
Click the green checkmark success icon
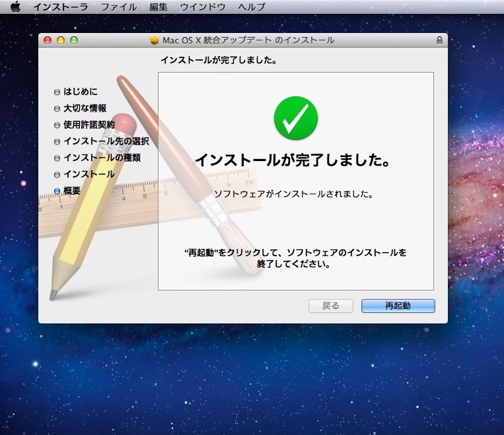point(296,118)
